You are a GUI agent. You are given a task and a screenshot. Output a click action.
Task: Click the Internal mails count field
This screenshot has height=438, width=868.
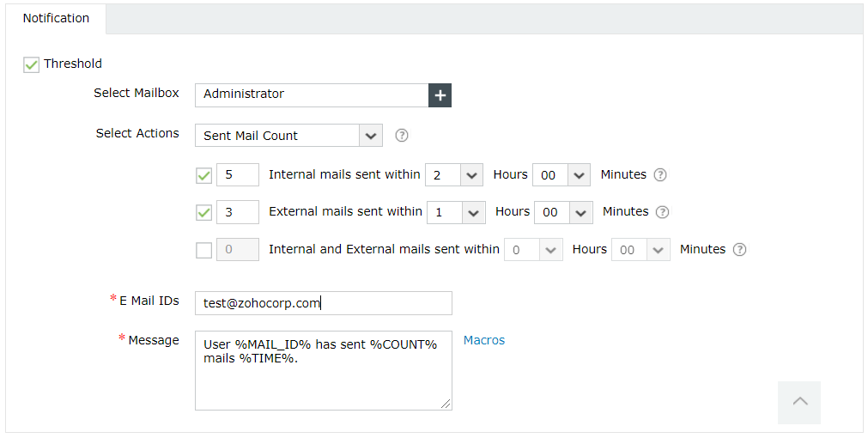[x=238, y=175]
